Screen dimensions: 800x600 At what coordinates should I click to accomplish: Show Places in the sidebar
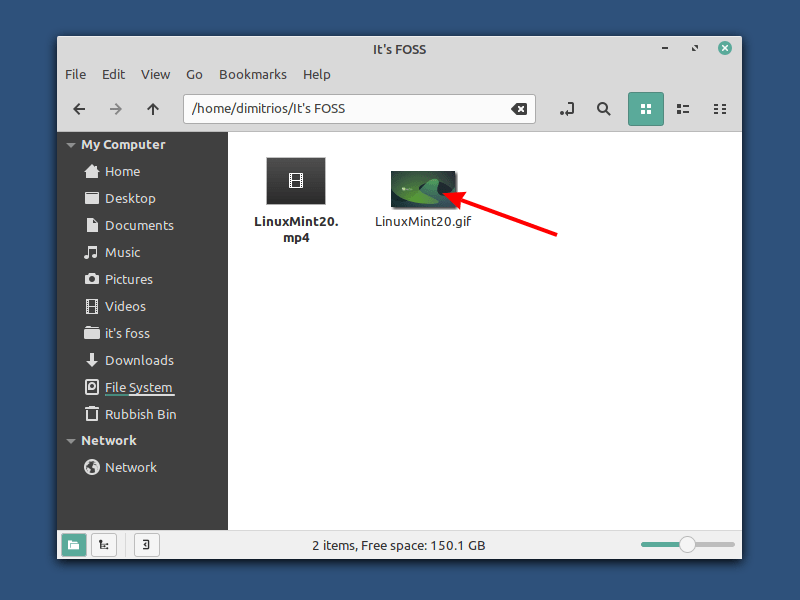click(x=73, y=545)
